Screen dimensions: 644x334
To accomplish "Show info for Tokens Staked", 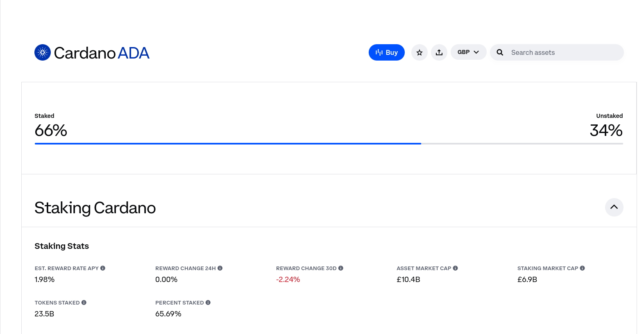I will pyautogui.click(x=84, y=302).
